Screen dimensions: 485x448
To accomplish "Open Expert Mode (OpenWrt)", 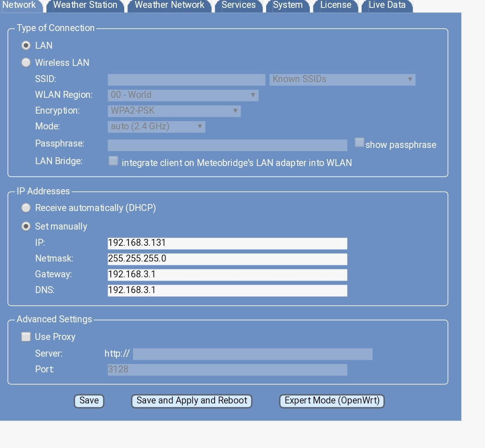I will tap(332, 401).
